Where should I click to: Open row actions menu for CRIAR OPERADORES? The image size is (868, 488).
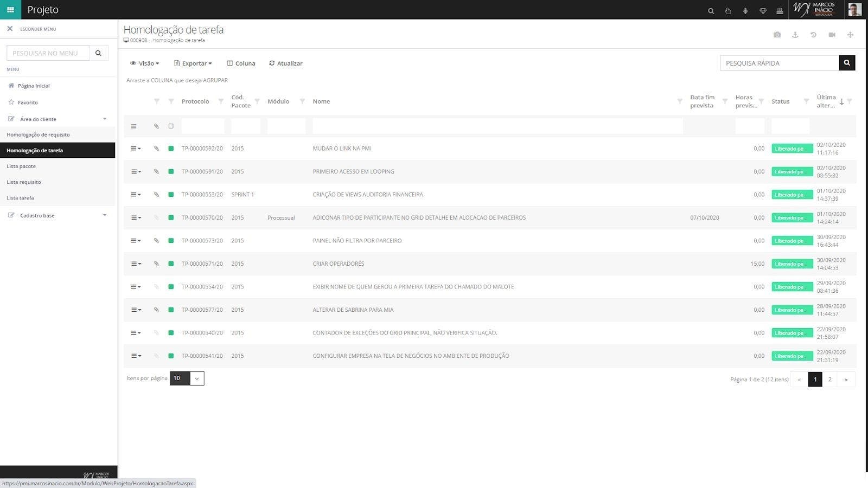coord(136,264)
